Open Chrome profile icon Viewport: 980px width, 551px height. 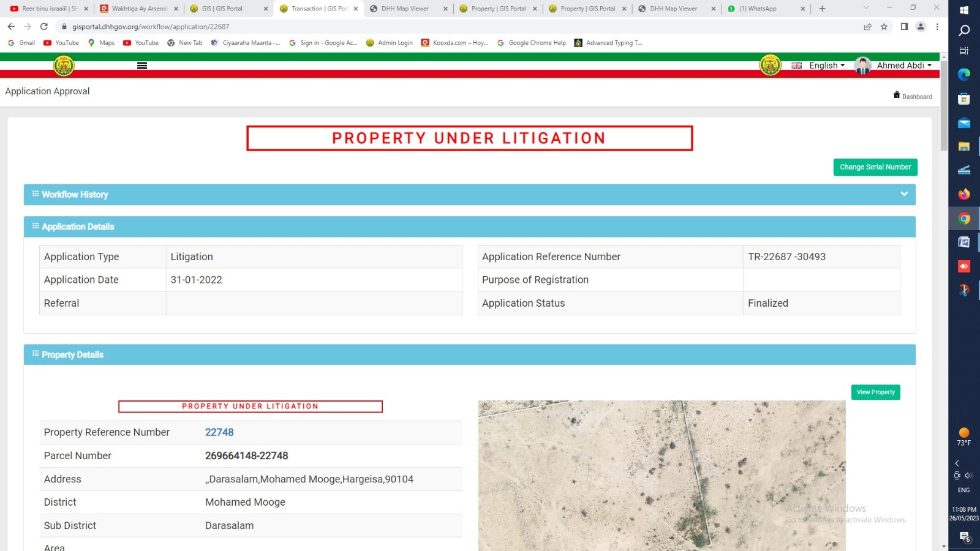[921, 26]
